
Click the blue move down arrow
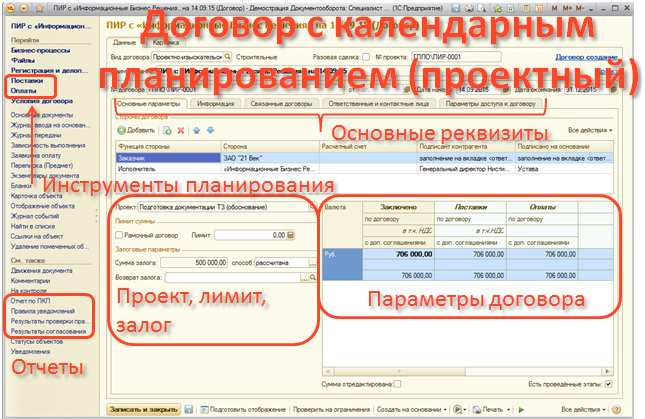pyautogui.click(x=208, y=130)
